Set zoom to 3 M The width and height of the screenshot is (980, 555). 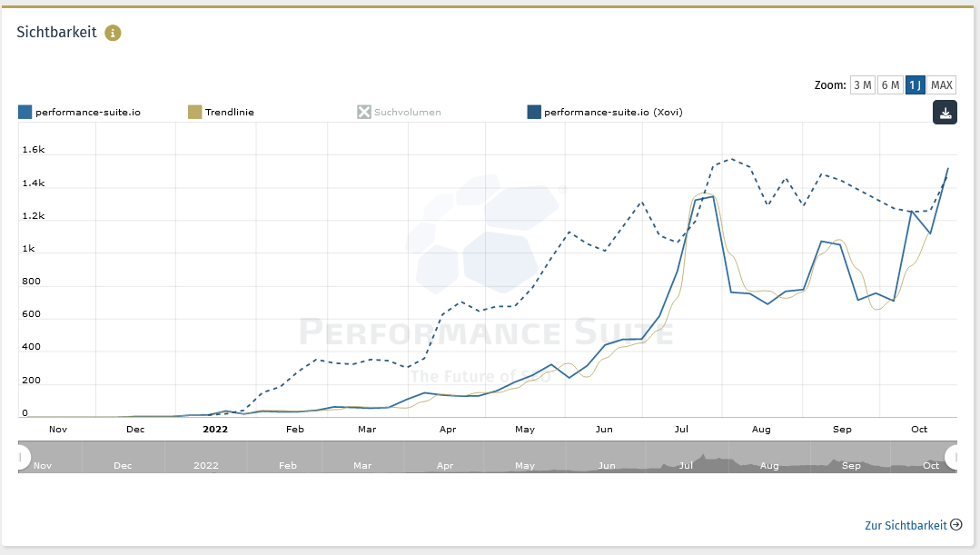coord(863,85)
